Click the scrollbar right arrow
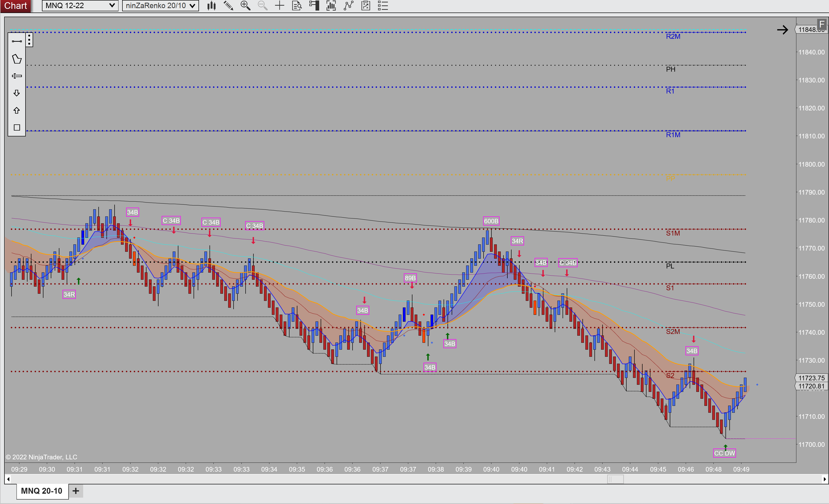The image size is (829, 504). click(x=825, y=479)
